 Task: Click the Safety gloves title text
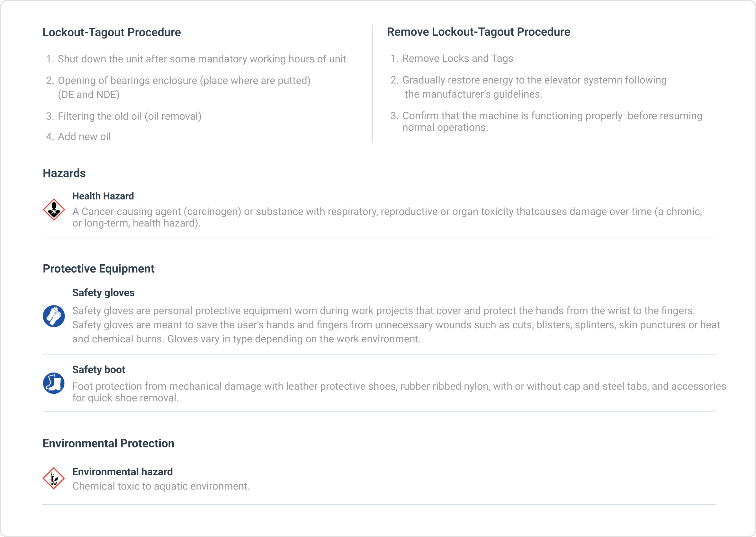(x=103, y=293)
